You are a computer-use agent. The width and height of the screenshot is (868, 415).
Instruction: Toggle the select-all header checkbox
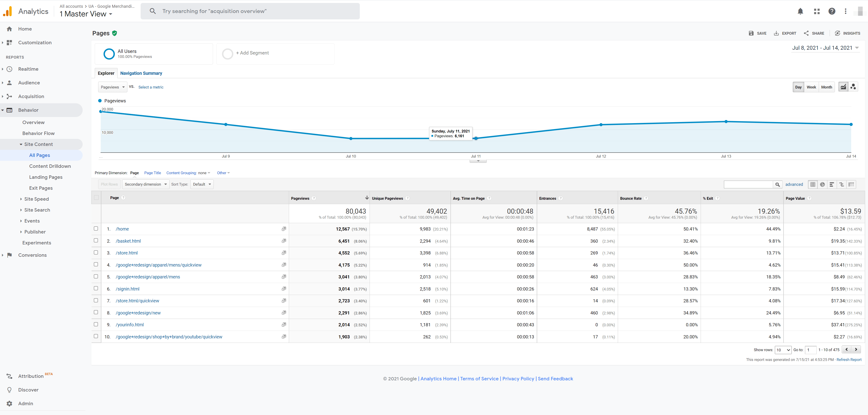[96, 197]
